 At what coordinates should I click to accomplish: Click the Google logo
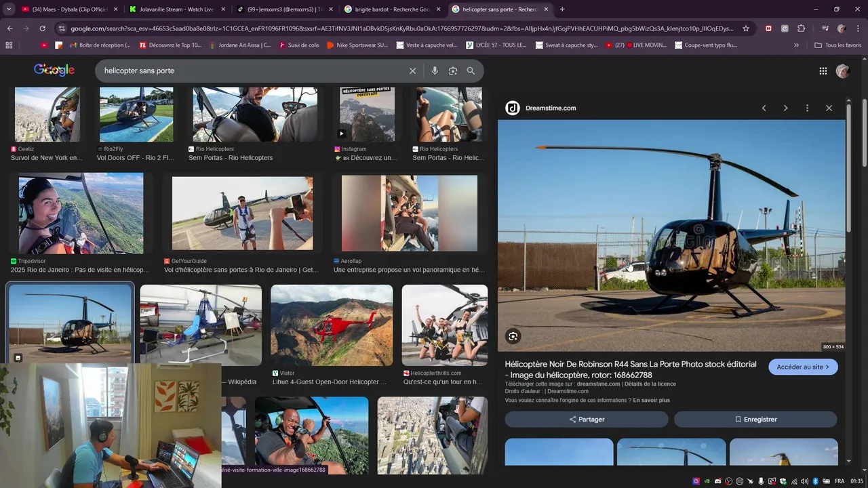point(54,70)
